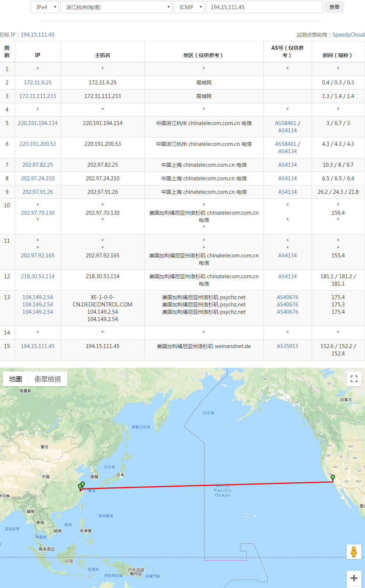
Task: Select latency 26.2 / 24.3 / 21.8 cell
Action: pyautogui.click(x=338, y=192)
